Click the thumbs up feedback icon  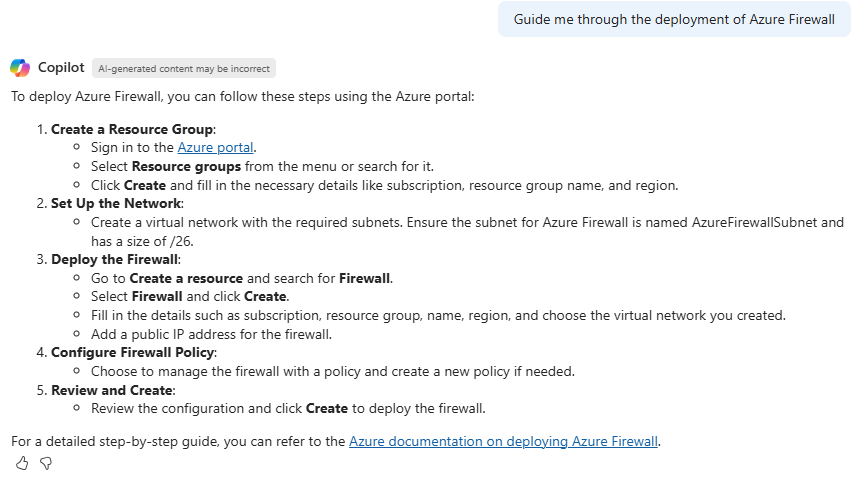tap(22, 463)
